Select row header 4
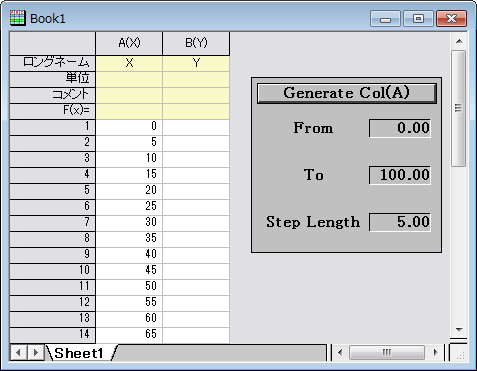Screen dimensions: 477x371 point(53,175)
